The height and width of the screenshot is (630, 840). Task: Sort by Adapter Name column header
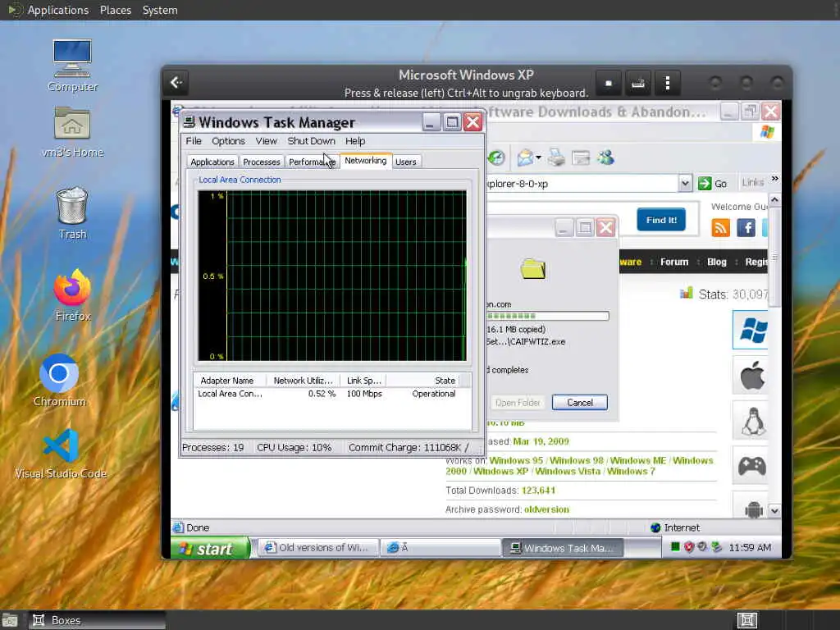tap(230, 381)
